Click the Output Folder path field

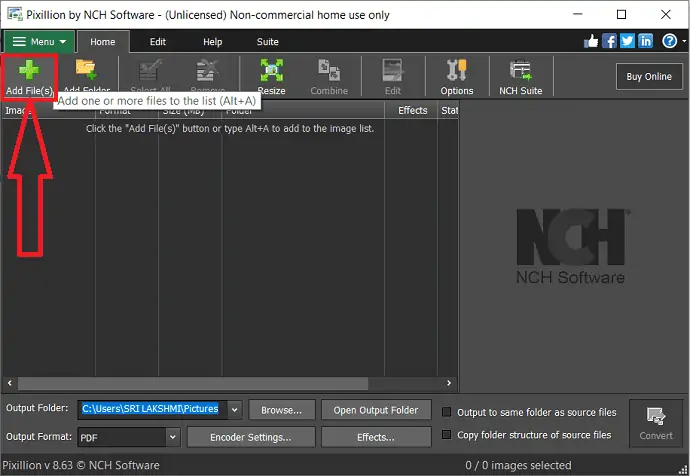(153, 410)
